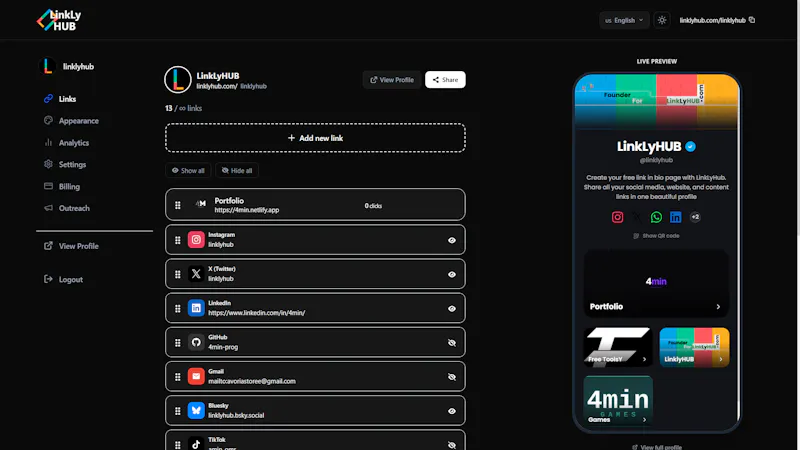Screen dimensions: 800x450
Task: Grab the drag handle on Bluesky row
Action: click(178, 411)
